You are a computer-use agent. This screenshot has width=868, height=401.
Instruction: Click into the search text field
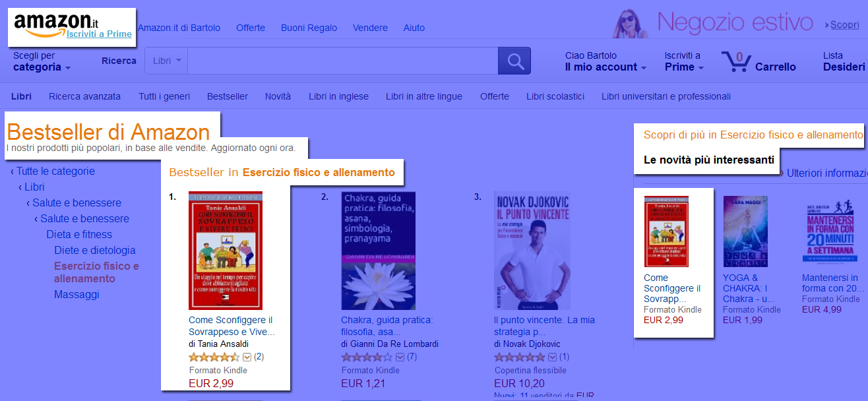coord(342,61)
